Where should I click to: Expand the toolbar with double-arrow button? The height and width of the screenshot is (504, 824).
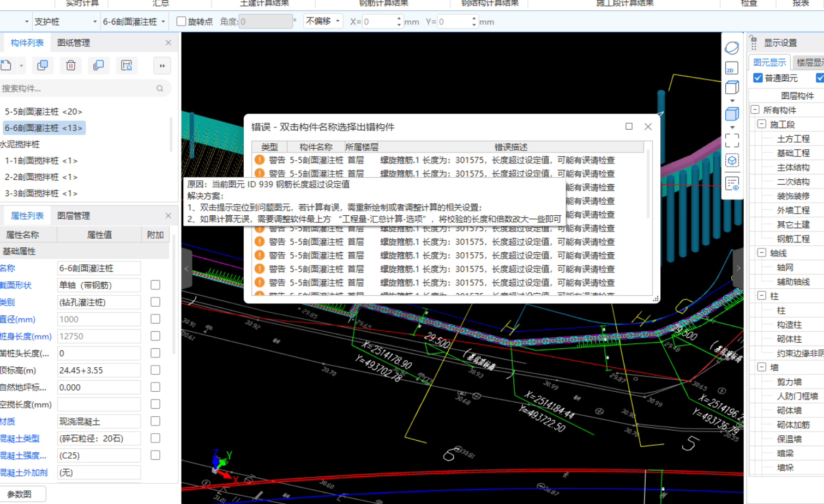(x=162, y=65)
